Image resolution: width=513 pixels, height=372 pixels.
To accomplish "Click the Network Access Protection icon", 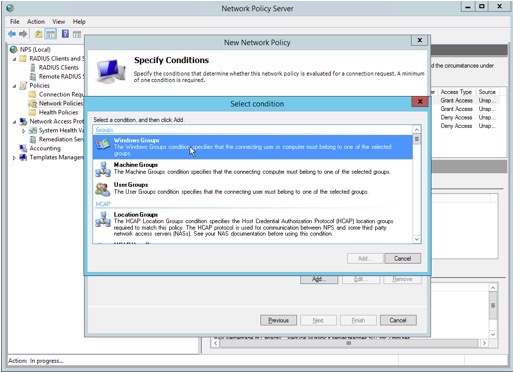I will pos(23,121).
